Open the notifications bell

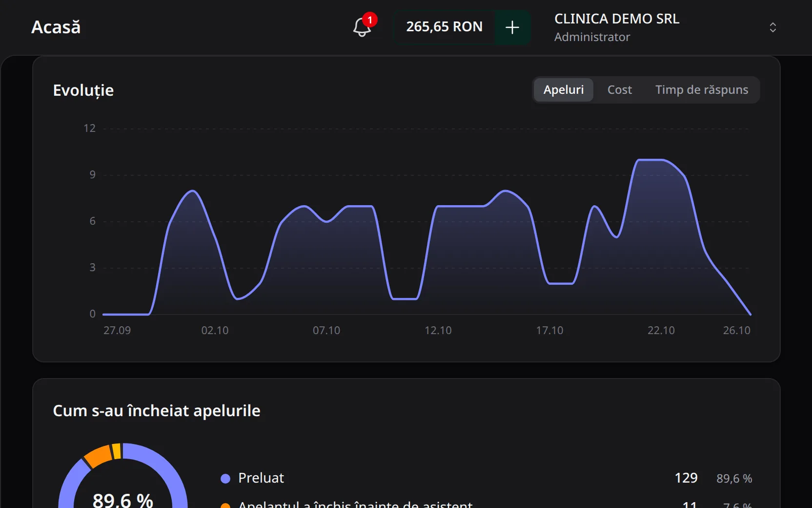(x=362, y=27)
